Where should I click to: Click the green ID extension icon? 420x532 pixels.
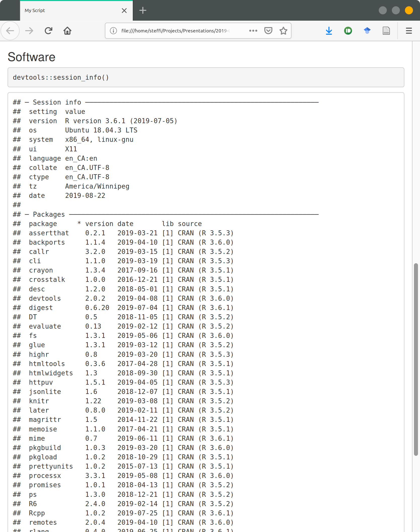(348, 31)
